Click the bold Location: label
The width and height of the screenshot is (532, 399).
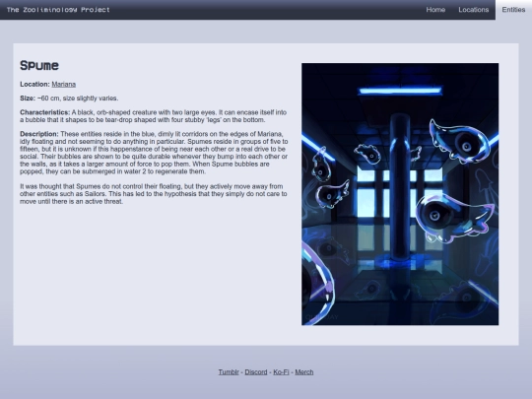point(34,84)
